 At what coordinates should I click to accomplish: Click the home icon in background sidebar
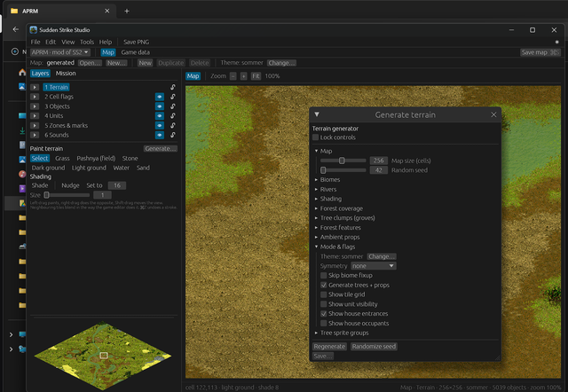pyautogui.click(x=22, y=73)
